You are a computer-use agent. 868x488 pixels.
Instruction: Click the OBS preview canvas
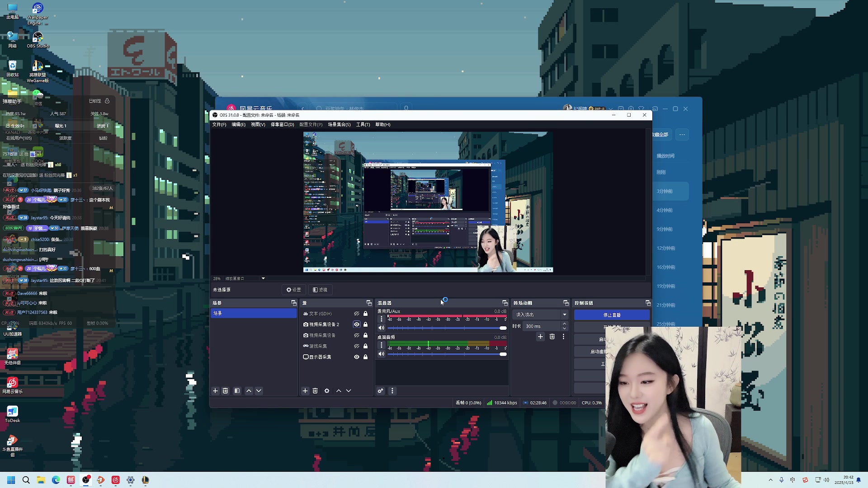tap(428, 202)
